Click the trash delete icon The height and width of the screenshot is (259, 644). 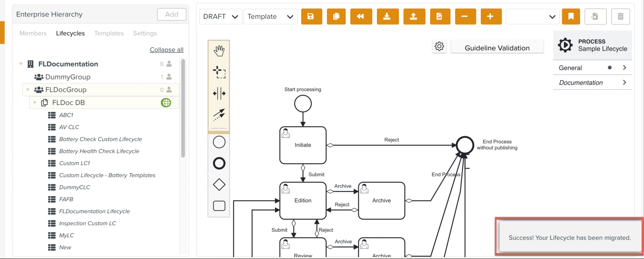(620, 16)
